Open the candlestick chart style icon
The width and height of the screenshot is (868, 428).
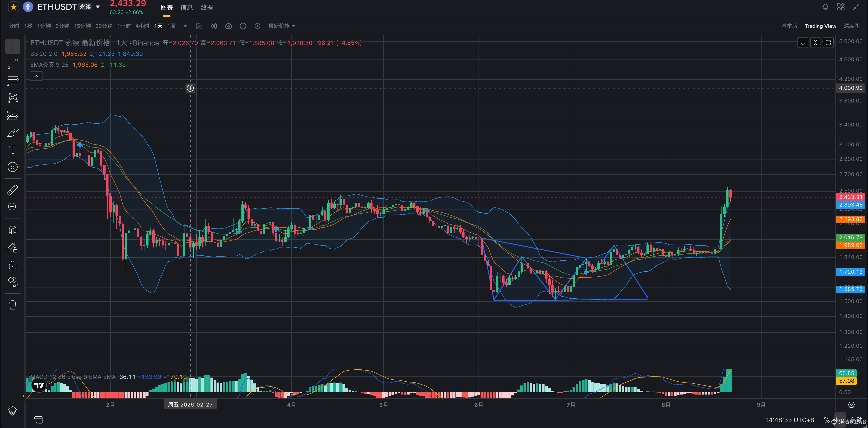point(214,26)
